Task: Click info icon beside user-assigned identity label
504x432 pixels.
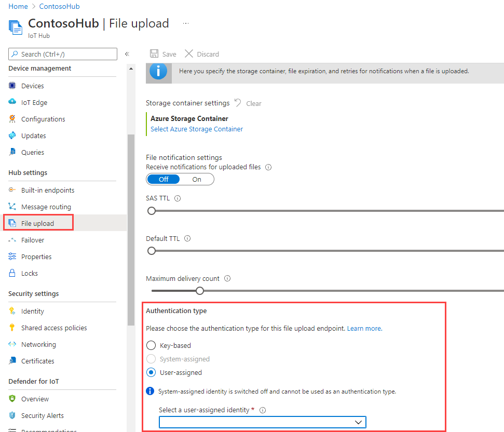Action: click(263, 410)
